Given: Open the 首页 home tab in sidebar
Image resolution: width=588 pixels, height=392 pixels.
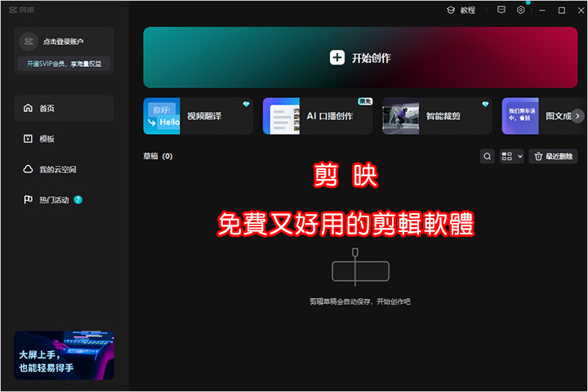Looking at the screenshot, I should pos(64,108).
